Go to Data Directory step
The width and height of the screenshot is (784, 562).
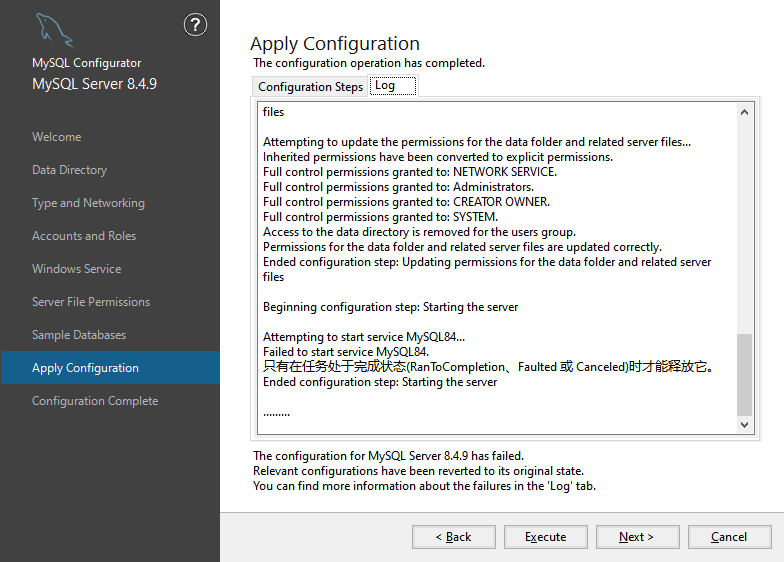[x=69, y=170]
